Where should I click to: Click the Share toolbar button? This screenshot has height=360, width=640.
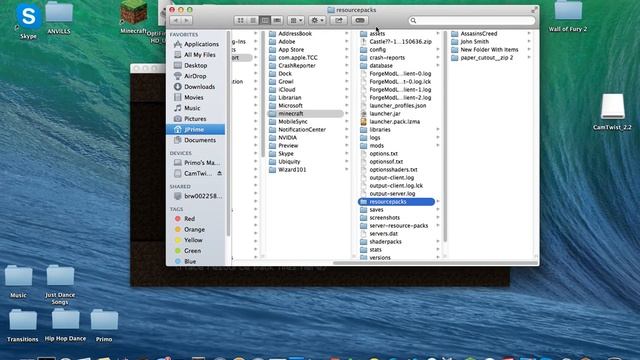(339, 20)
